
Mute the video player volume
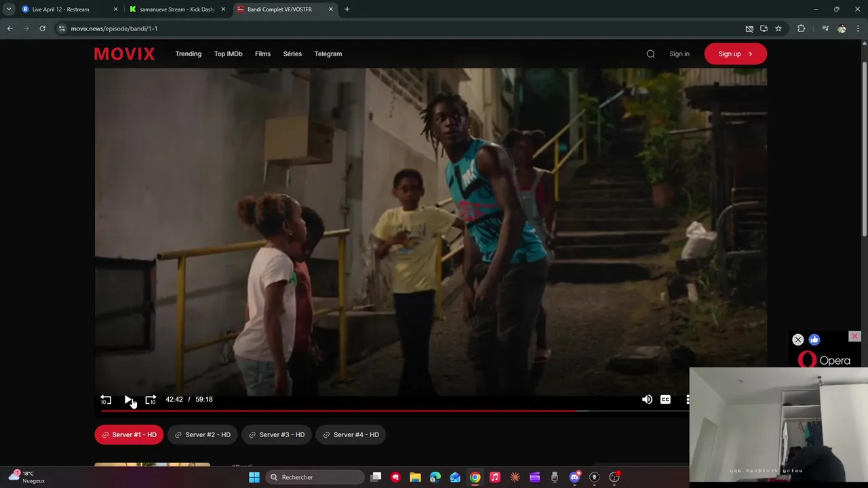pyautogui.click(x=647, y=400)
